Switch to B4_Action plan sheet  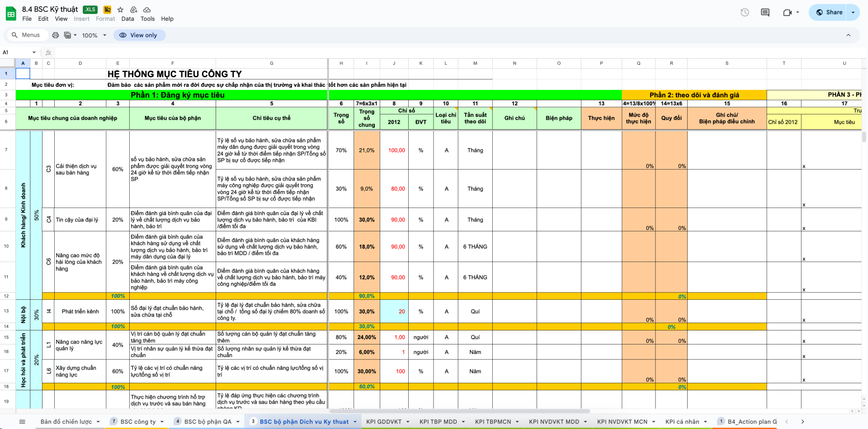tap(752, 422)
